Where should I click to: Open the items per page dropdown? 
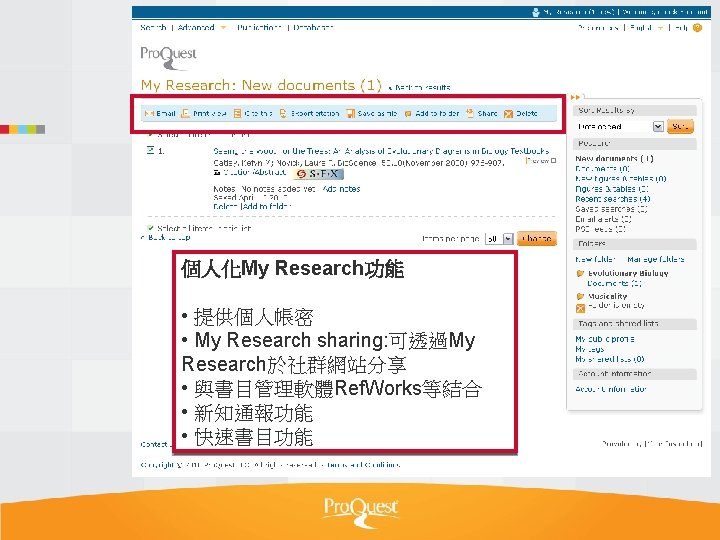pyautogui.click(x=499, y=239)
